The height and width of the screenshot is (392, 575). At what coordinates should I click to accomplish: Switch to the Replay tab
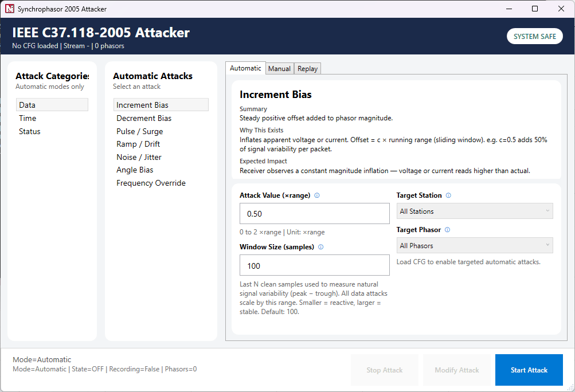pos(307,69)
